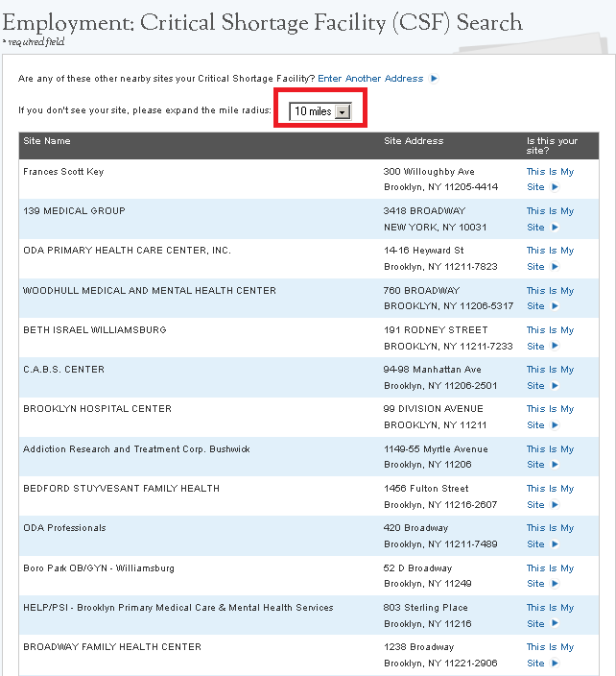Image resolution: width=616 pixels, height=676 pixels.
Task: Click arrow icon in C.A.B.S. CENTER row
Action: coord(555,386)
